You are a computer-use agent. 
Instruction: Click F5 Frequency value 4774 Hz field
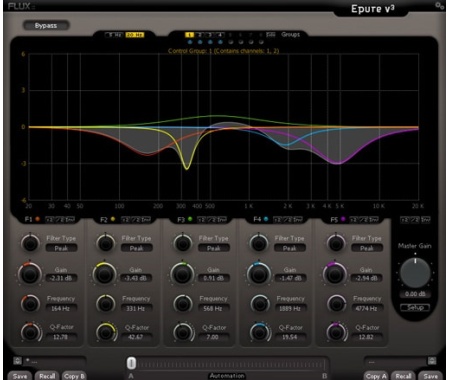coord(367,309)
